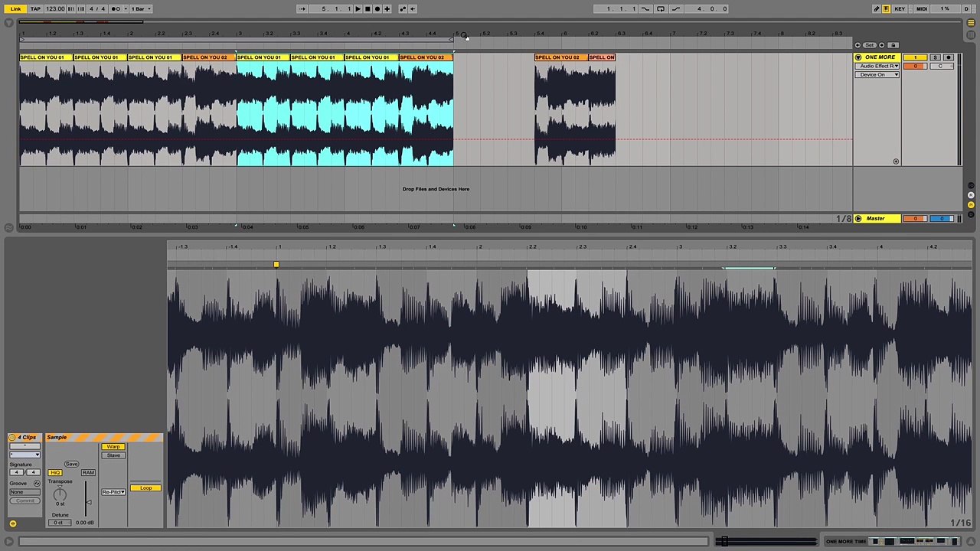
Task: Toggle the computer MIDI keyboard icon
Action: coord(886,8)
